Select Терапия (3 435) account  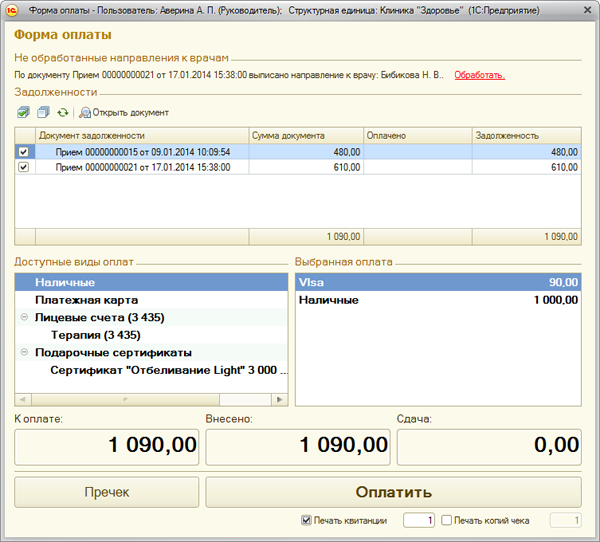[x=152, y=335]
